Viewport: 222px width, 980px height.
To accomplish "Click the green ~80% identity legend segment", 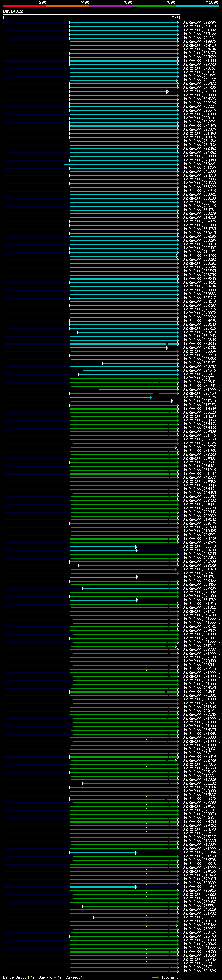I will click(154, 6).
